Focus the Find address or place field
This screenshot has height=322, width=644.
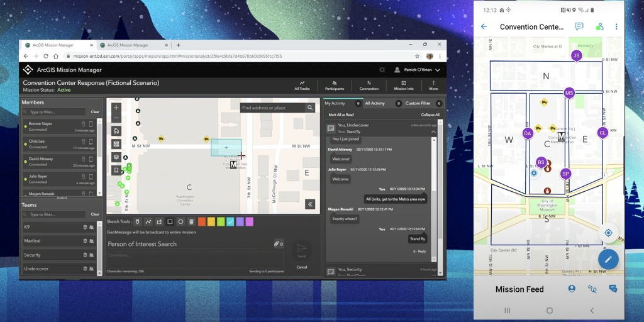point(273,108)
